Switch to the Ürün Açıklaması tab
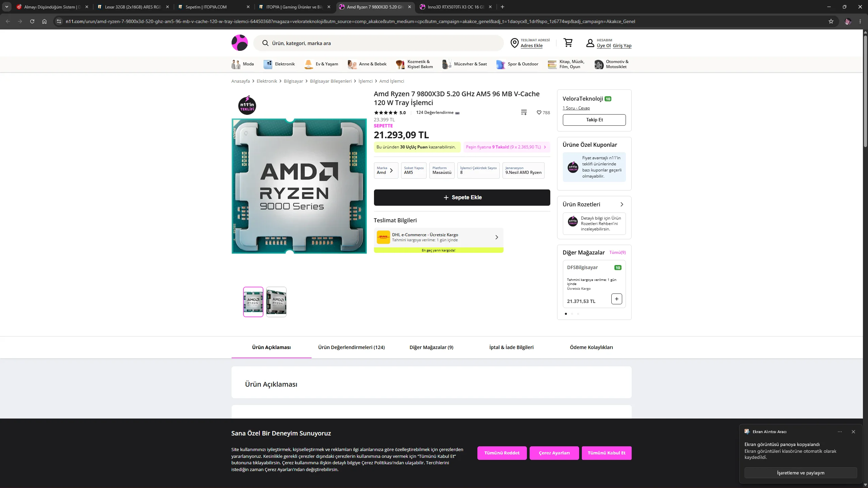 pyautogui.click(x=271, y=347)
